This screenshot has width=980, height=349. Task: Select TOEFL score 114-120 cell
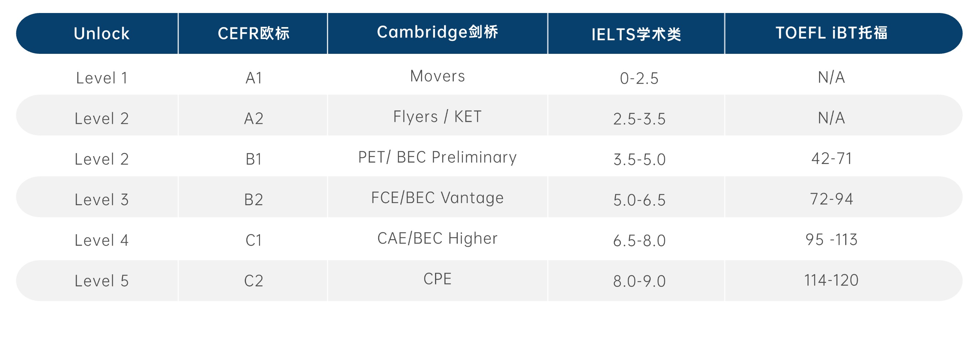832,280
